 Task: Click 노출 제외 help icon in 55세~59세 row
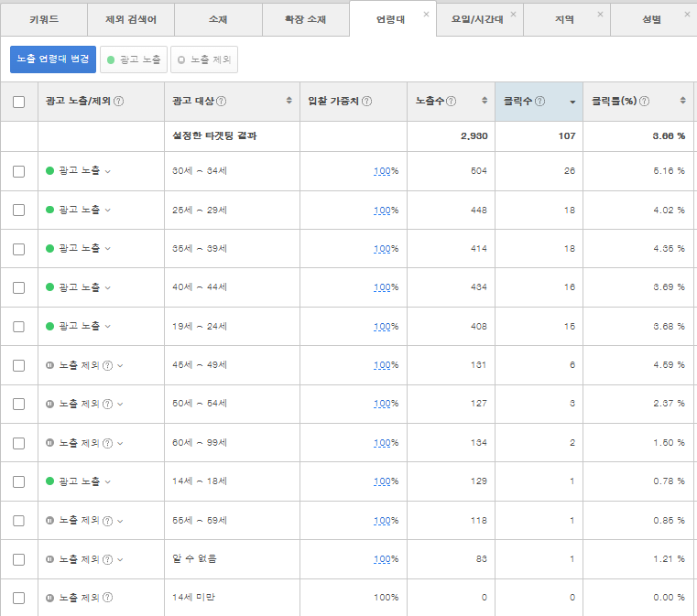pyautogui.click(x=107, y=521)
